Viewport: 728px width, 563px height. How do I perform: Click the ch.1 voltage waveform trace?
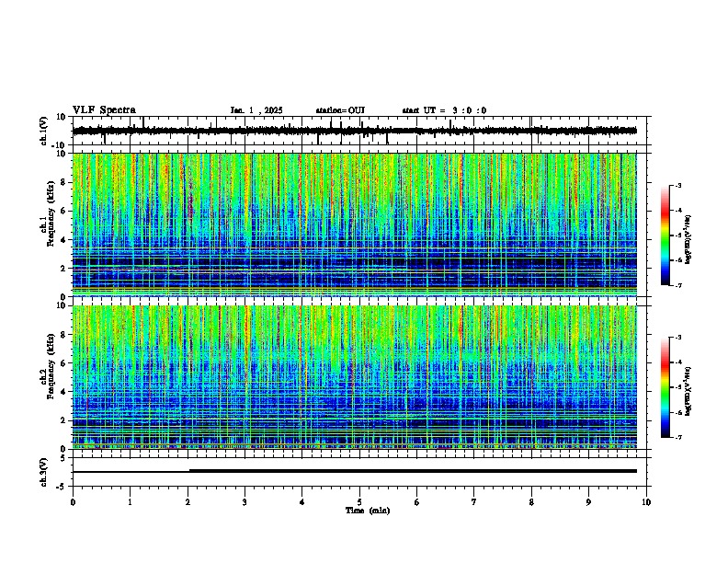355,131
